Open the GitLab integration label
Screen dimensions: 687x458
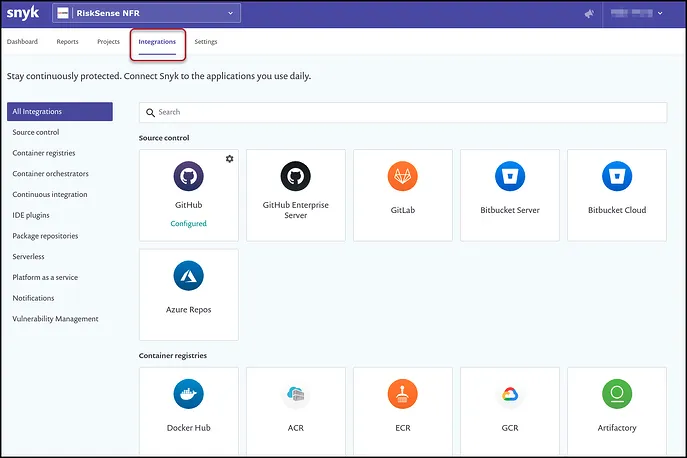pyautogui.click(x=403, y=210)
